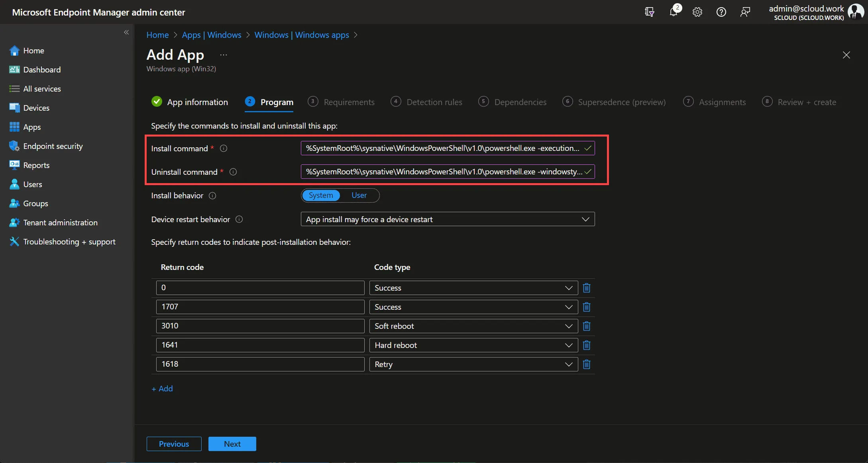Select the Detection rules step tab
This screenshot has height=463, width=868.
(x=426, y=102)
